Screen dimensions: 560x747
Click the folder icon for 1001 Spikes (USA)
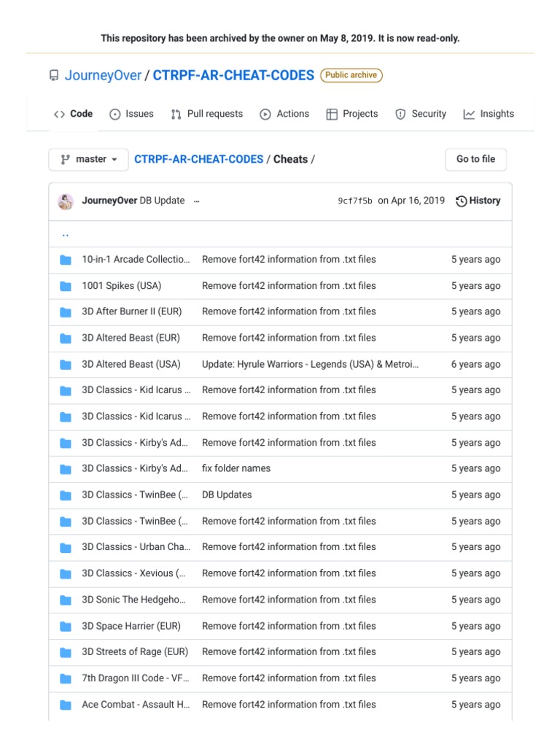tap(66, 286)
